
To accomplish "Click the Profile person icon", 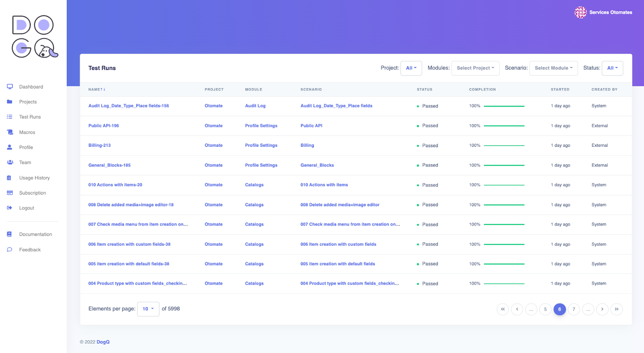I will (10, 148).
